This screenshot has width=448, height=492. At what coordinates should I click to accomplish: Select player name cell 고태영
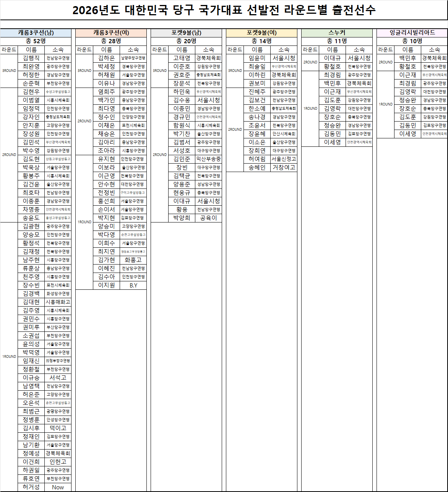pos(182,58)
